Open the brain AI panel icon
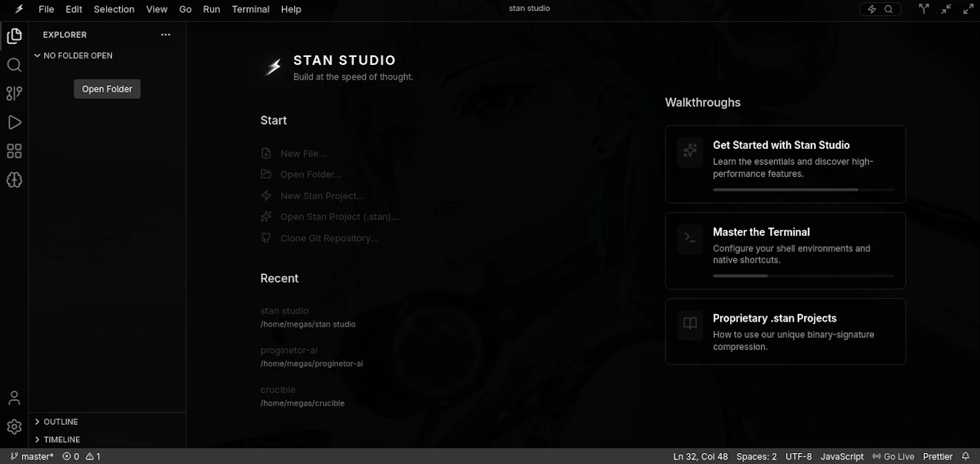980x464 pixels. click(x=14, y=180)
